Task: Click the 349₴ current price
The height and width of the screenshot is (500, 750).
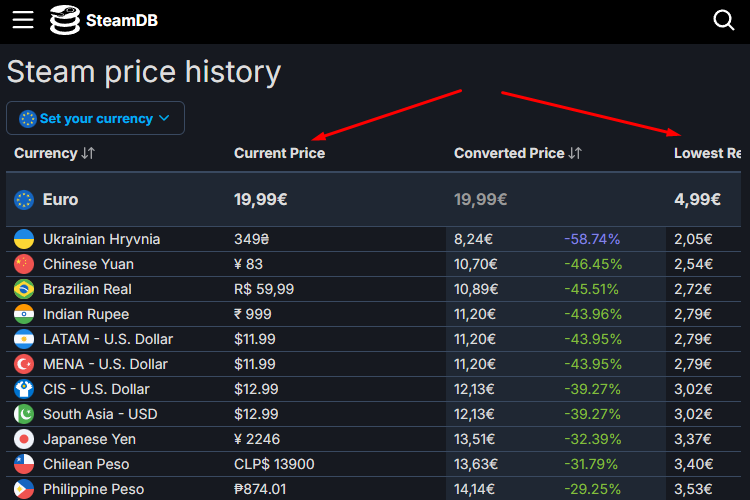Action: [252, 239]
